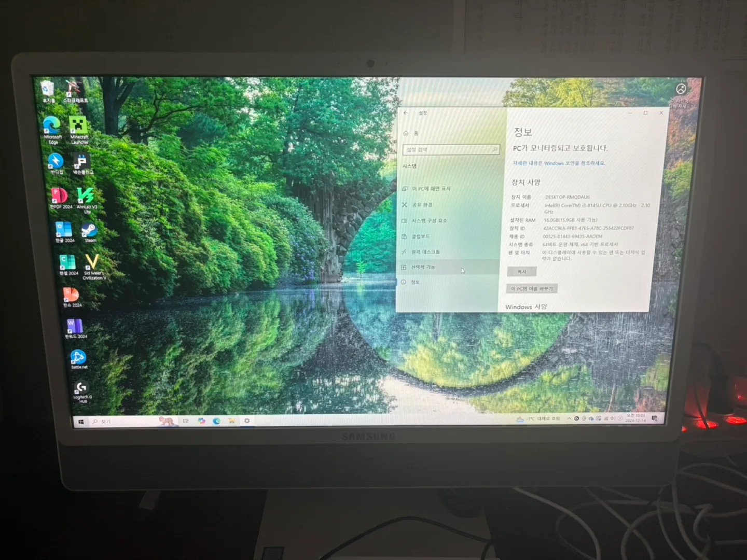This screenshot has width=747, height=560.
Task: Click the 16.0GB installed RAM value
Action: (x=571, y=220)
